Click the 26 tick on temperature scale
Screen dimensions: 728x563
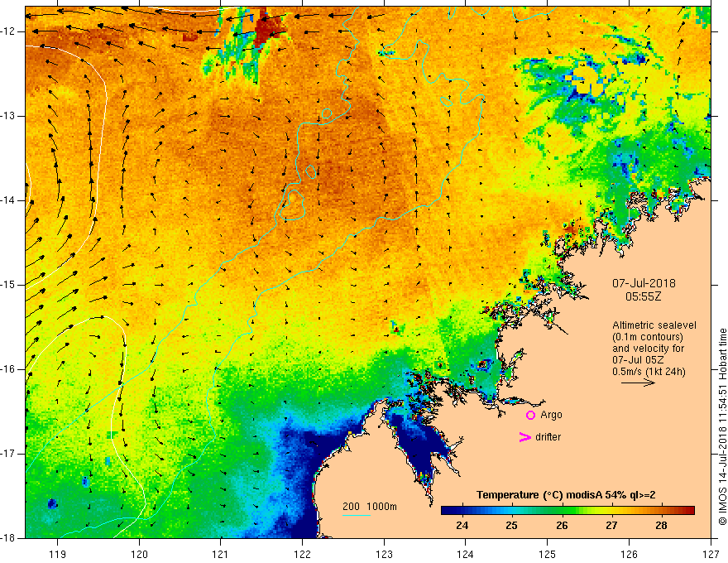click(x=562, y=526)
